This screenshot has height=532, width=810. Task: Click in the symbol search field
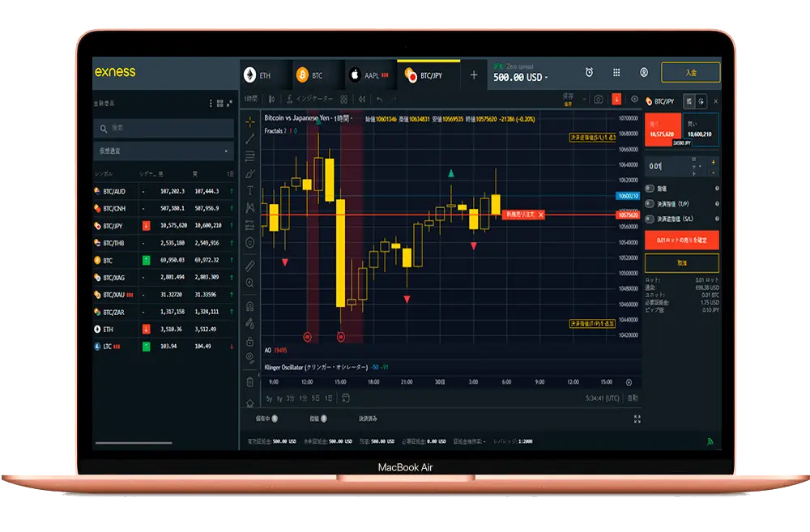[x=166, y=128]
